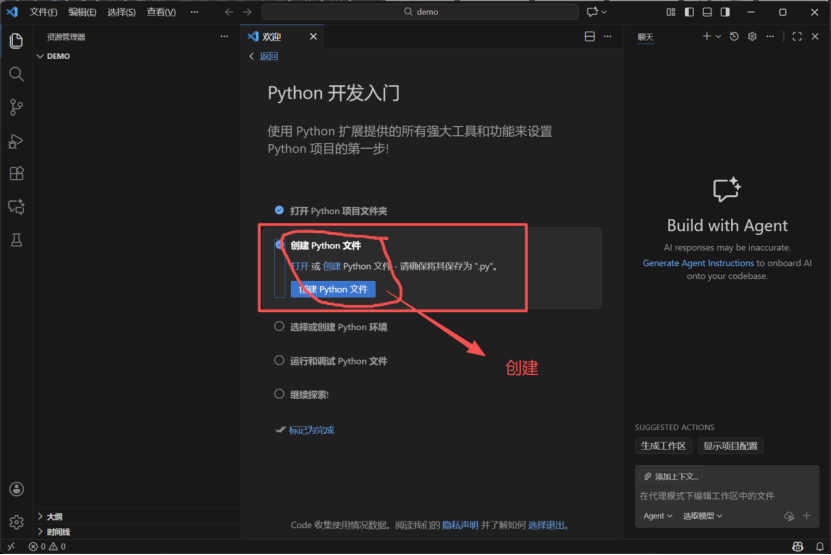Screen dimensions: 831x555
Task: Open the Explorer panel ellipsis menu
Action: [x=224, y=37]
